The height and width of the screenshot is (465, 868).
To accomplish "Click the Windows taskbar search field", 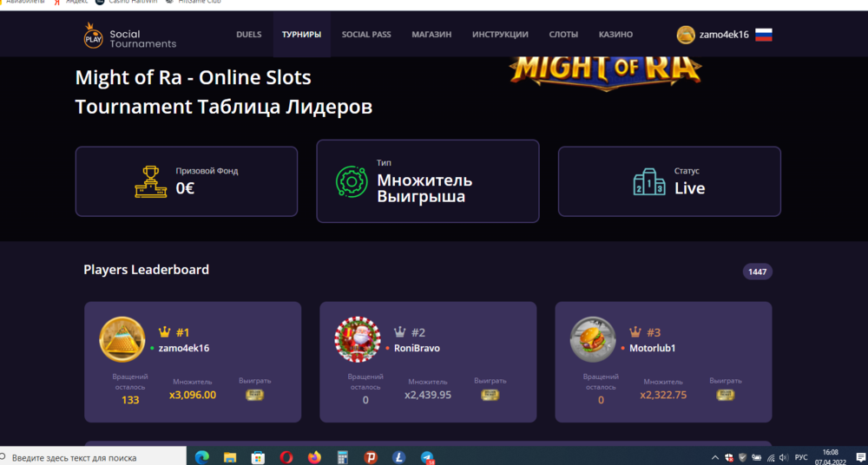I will click(93, 457).
